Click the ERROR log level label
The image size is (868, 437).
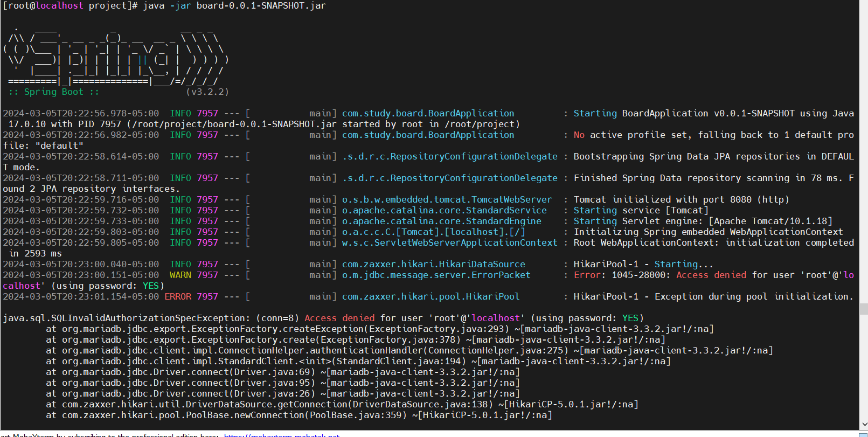tap(178, 297)
